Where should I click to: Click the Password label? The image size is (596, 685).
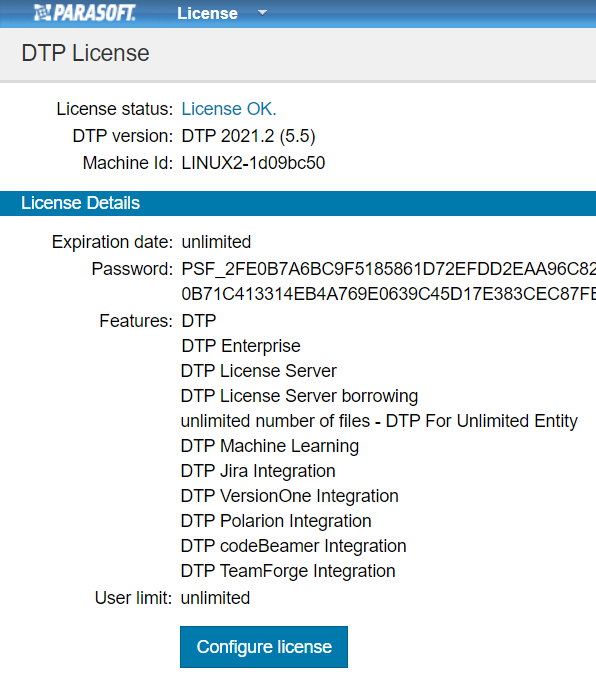(x=132, y=269)
